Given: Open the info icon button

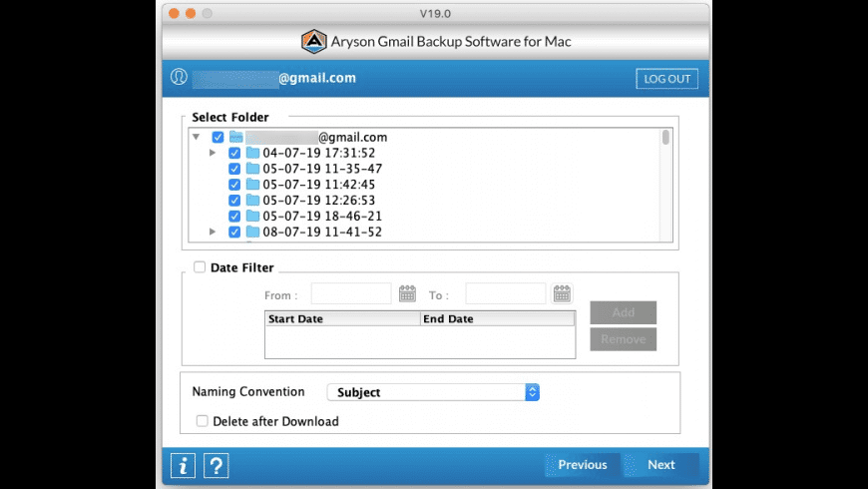Looking at the screenshot, I should (x=184, y=465).
